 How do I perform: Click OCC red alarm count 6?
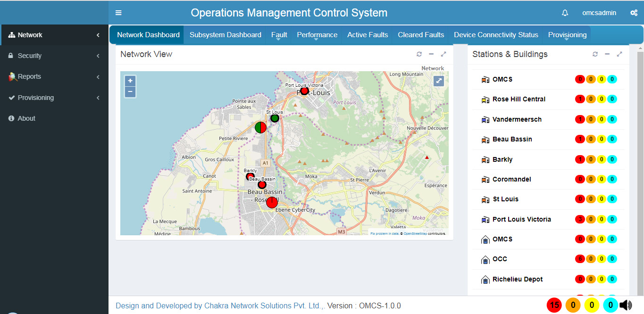tap(580, 259)
